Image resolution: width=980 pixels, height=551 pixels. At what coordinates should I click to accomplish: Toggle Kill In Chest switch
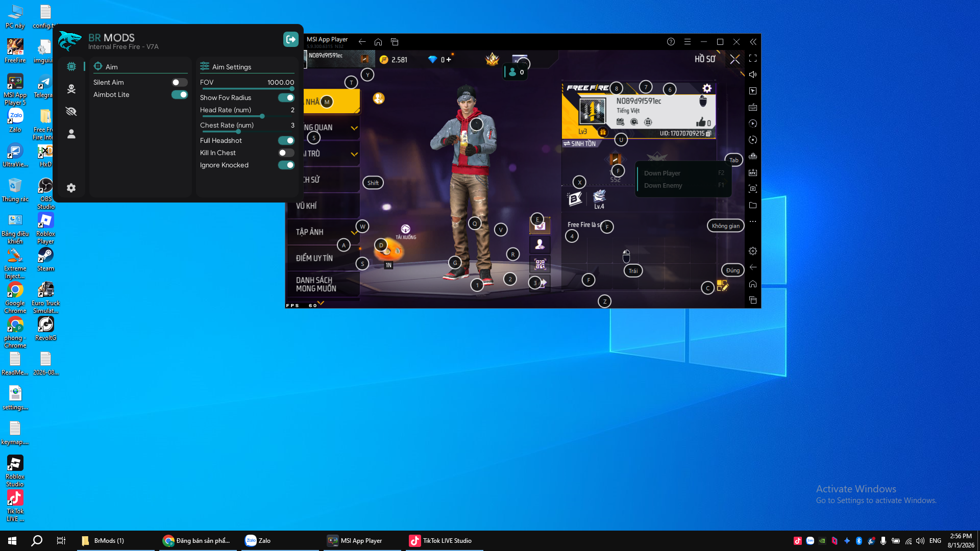pos(286,153)
